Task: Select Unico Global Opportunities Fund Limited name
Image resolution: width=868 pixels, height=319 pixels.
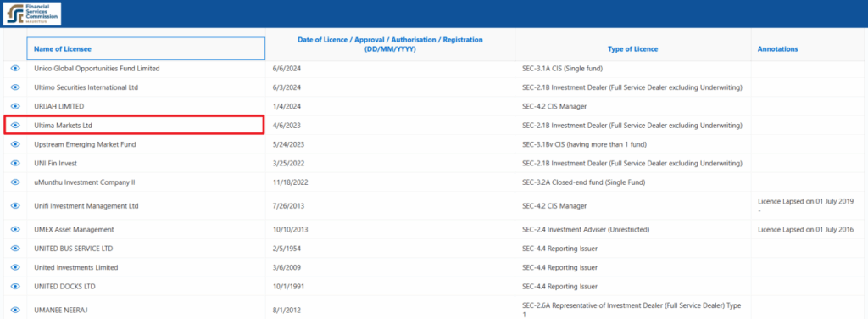Action: [x=97, y=69]
